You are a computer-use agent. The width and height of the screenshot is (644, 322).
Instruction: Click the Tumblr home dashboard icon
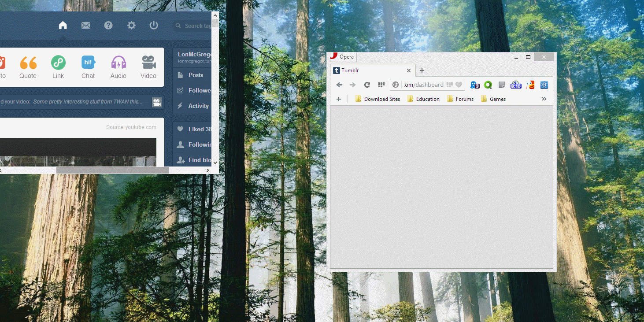click(x=63, y=26)
